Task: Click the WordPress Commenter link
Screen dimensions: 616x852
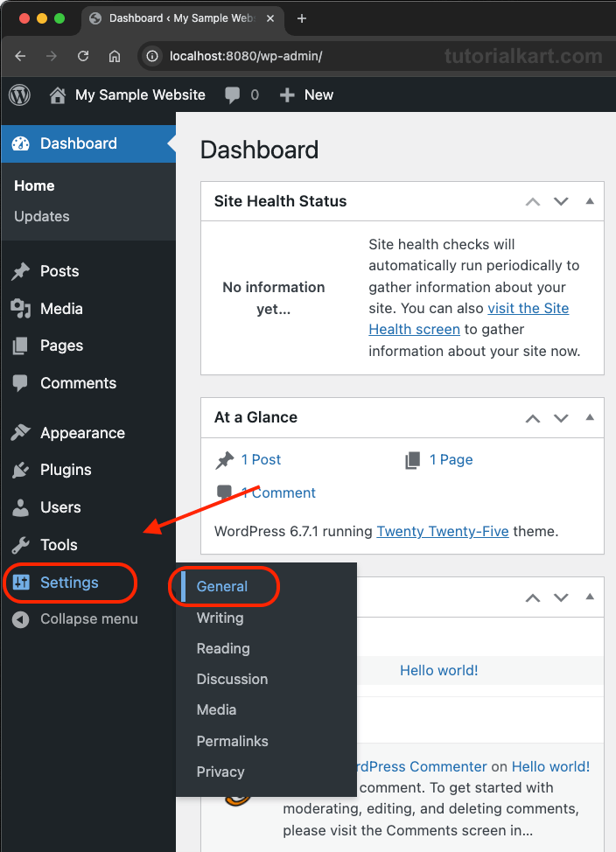Action: click(x=422, y=766)
